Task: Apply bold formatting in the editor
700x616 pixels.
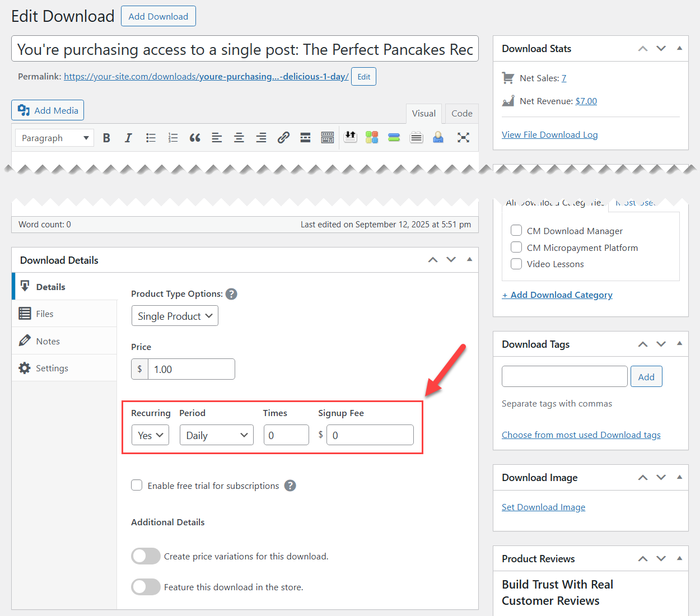Action: 106,137
